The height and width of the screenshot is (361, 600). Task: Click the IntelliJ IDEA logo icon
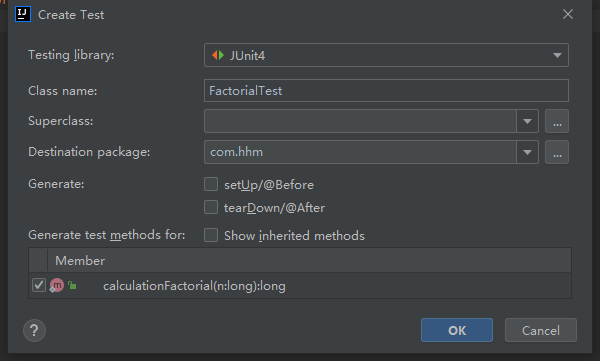[x=23, y=15]
